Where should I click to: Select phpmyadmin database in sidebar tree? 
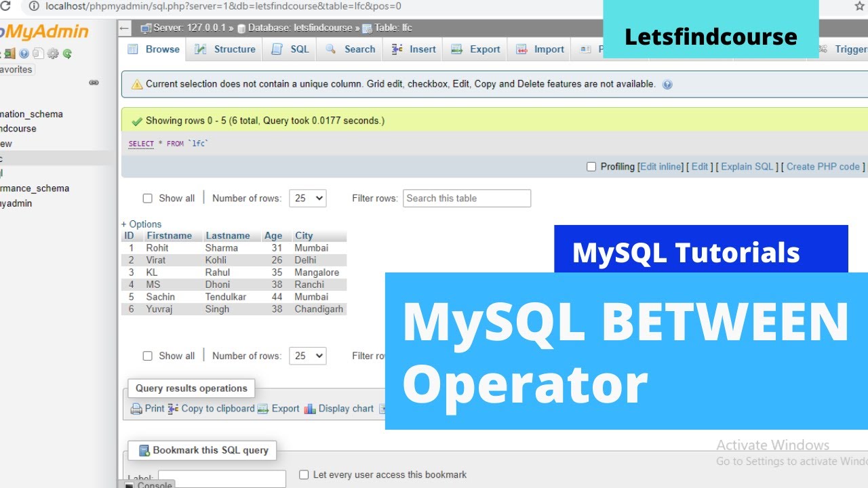(16, 203)
